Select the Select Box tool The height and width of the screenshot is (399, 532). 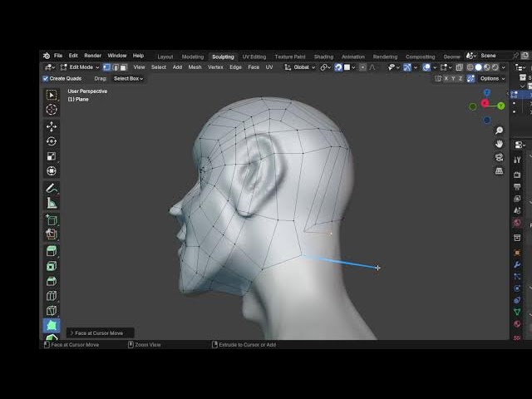(52, 95)
